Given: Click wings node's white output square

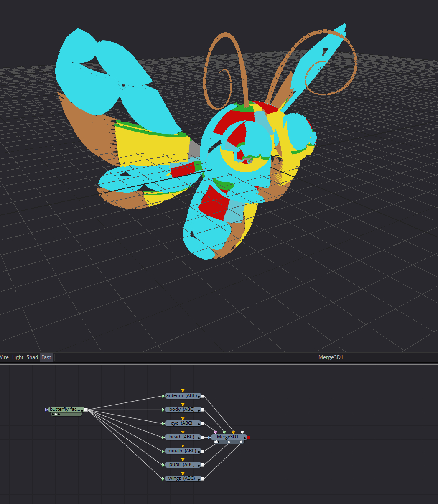Looking at the screenshot, I should pyautogui.click(x=203, y=479).
